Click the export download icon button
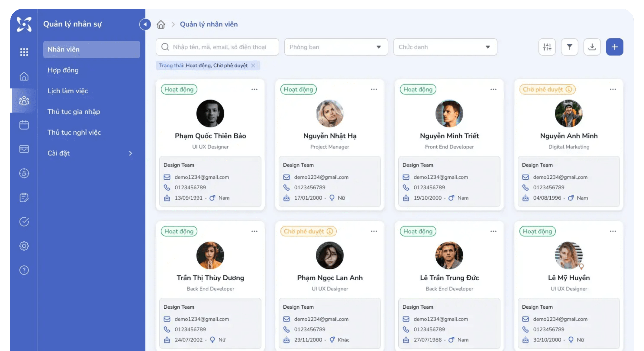This screenshot has height=351, width=644. [592, 47]
